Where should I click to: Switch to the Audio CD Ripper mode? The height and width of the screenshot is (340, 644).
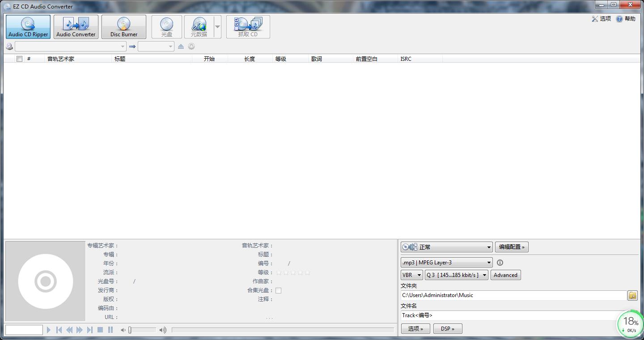[x=28, y=27]
